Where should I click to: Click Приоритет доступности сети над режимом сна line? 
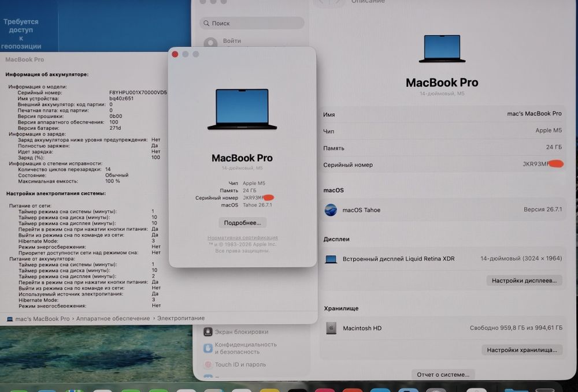click(x=90, y=253)
